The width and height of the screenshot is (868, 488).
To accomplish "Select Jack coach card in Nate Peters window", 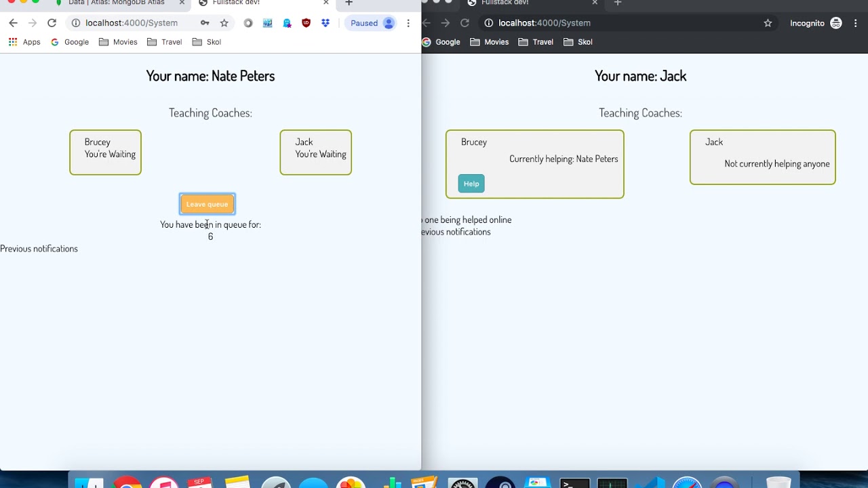I will coord(316,152).
